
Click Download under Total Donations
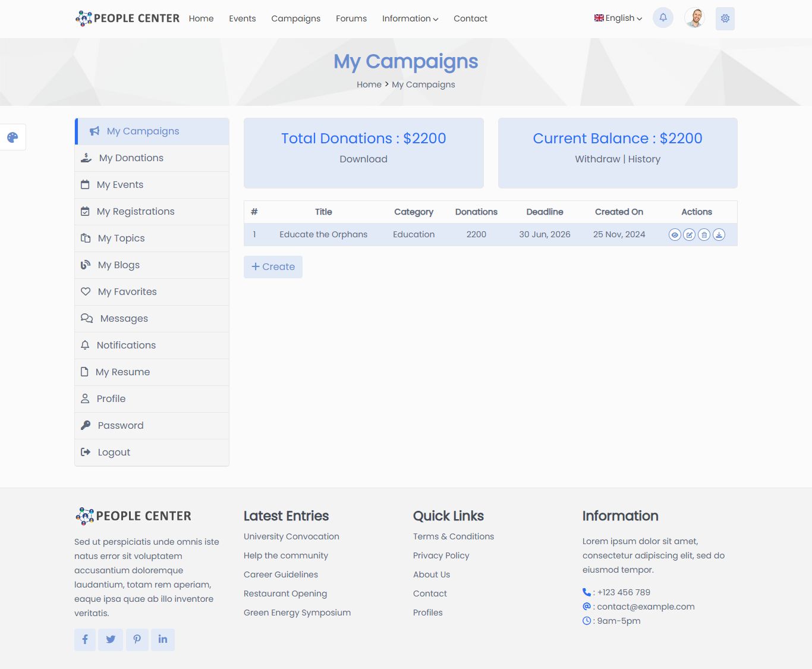[x=364, y=159]
